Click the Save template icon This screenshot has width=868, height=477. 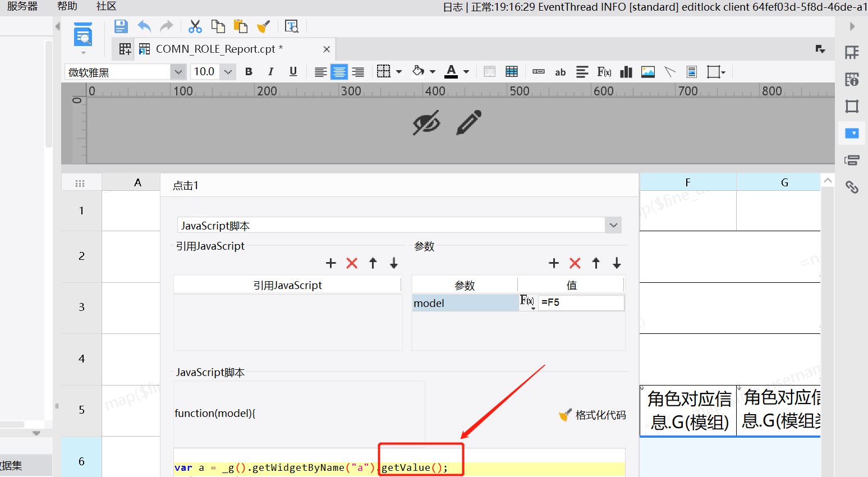[x=121, y=26]
